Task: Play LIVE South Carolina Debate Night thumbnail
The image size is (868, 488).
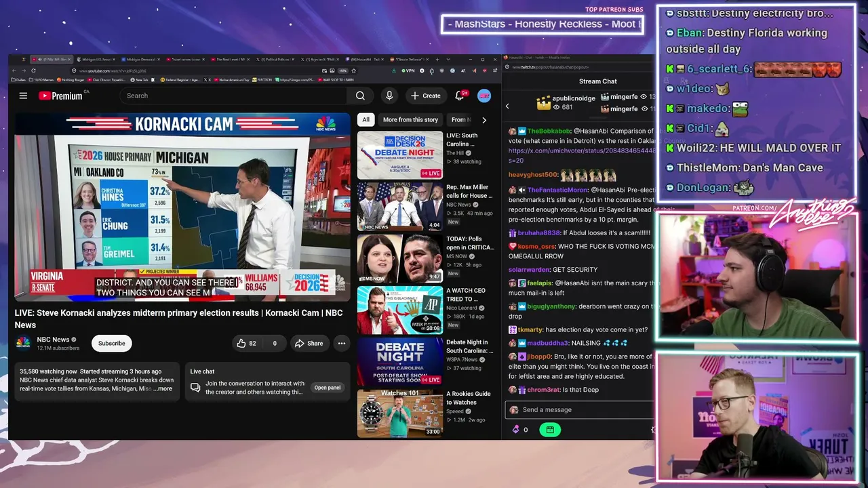Action: [x=400, y=155]
